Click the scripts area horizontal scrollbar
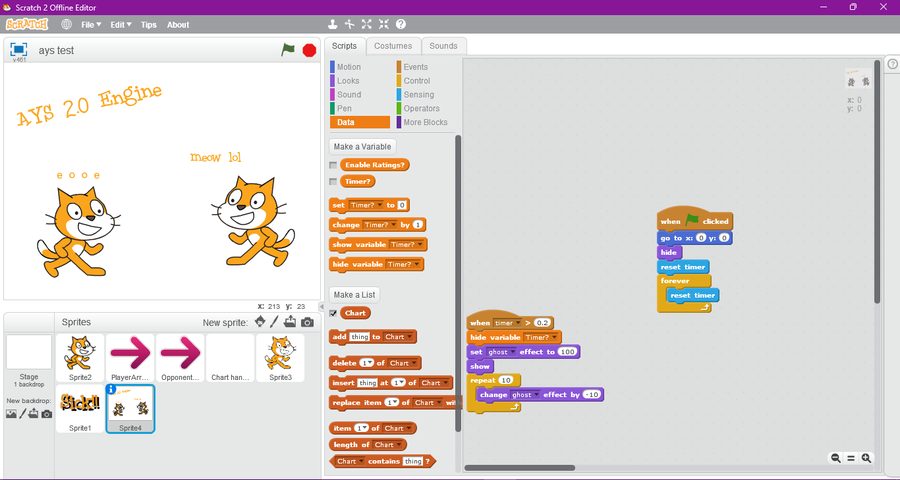 pos(519,468)
